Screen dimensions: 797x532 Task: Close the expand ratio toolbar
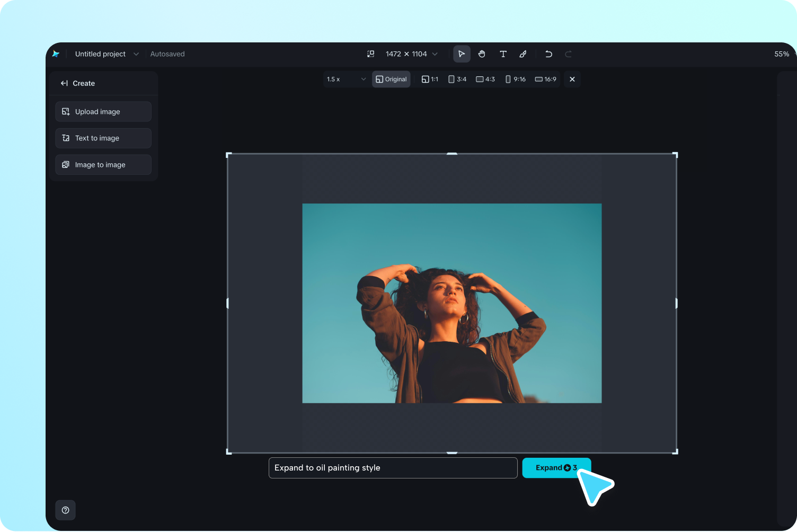pos(572,79)
